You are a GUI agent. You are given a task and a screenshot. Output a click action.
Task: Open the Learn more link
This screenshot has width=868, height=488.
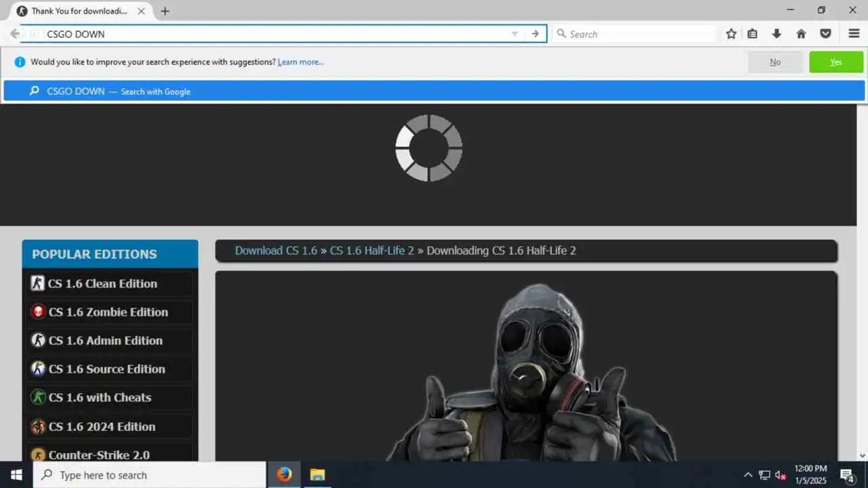point(301,62)
